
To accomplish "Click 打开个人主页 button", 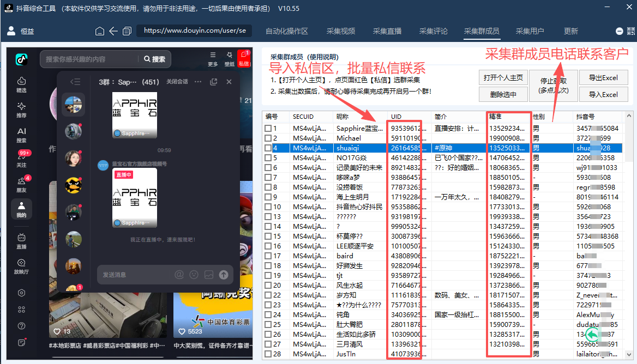I will tap(503, 77).
